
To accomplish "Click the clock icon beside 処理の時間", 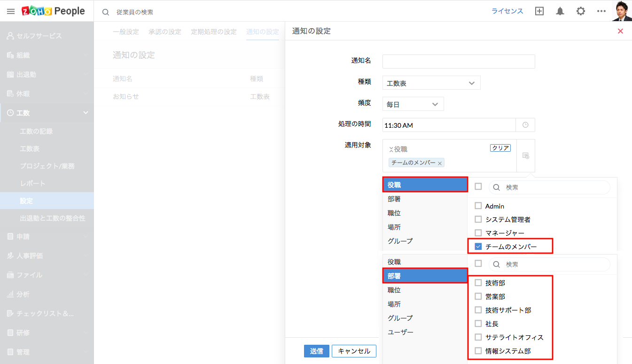I will point(525,125).
